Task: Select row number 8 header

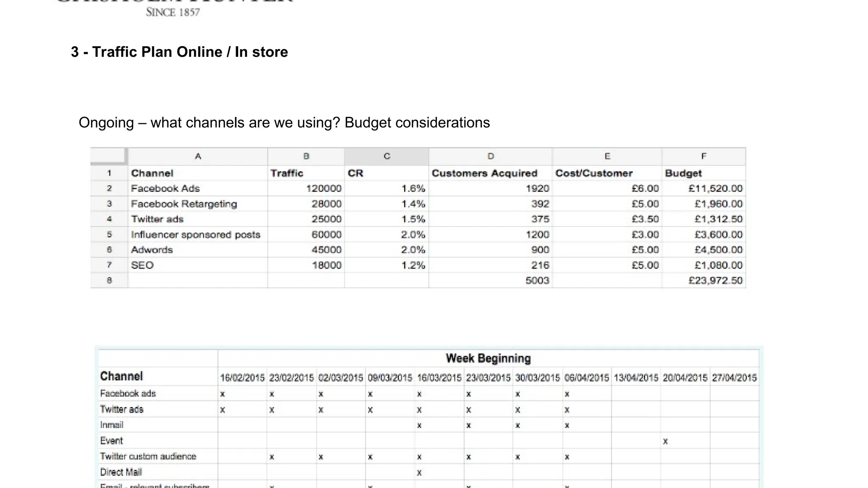Action: pyautogui.click(x=109, y=280)
